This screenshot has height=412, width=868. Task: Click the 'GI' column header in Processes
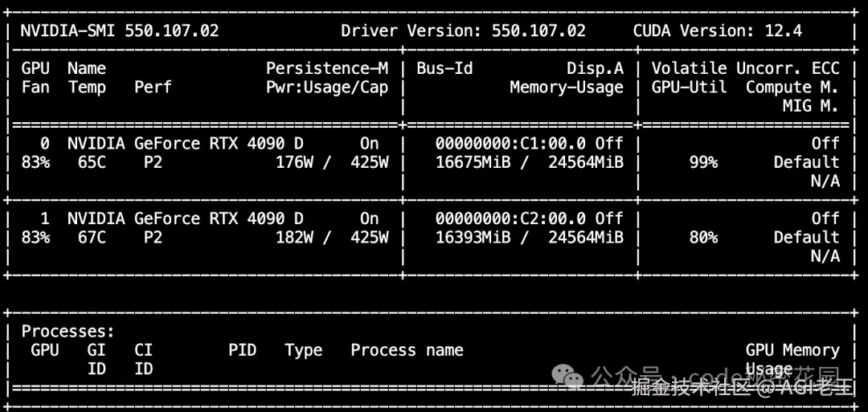pyautogui.click(x=96, y=350)
